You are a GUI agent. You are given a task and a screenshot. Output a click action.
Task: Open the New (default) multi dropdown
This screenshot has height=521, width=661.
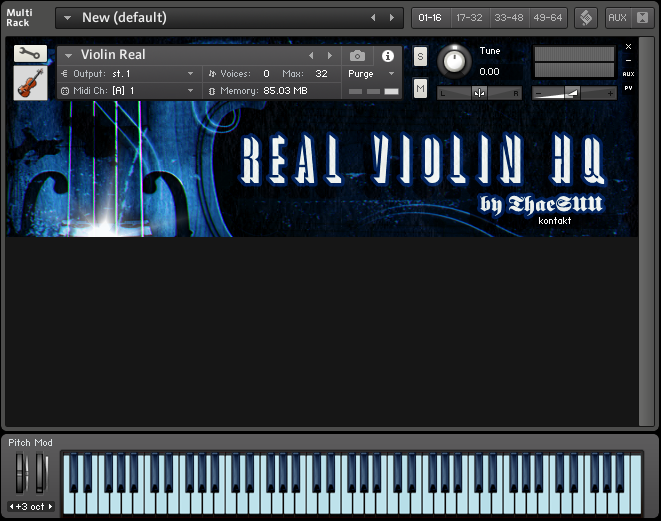click(x=67, y=18)
